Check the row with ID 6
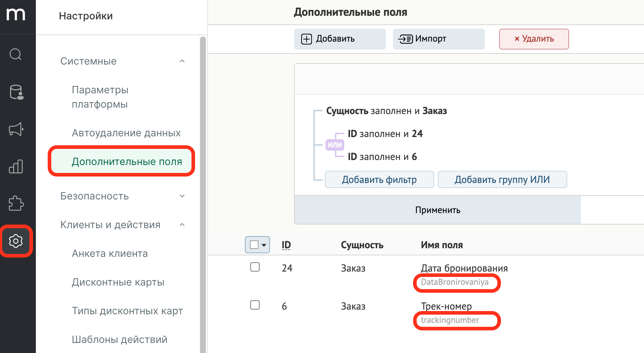 (255, 305)
